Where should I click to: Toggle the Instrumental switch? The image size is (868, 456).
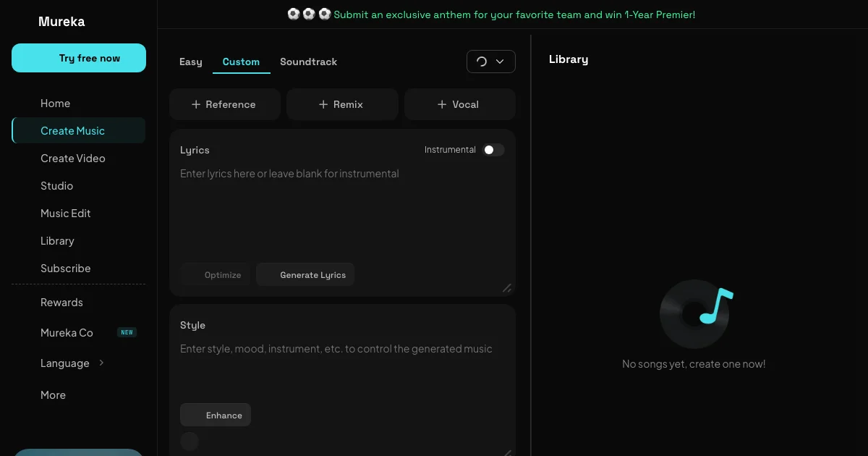(494, 150)
